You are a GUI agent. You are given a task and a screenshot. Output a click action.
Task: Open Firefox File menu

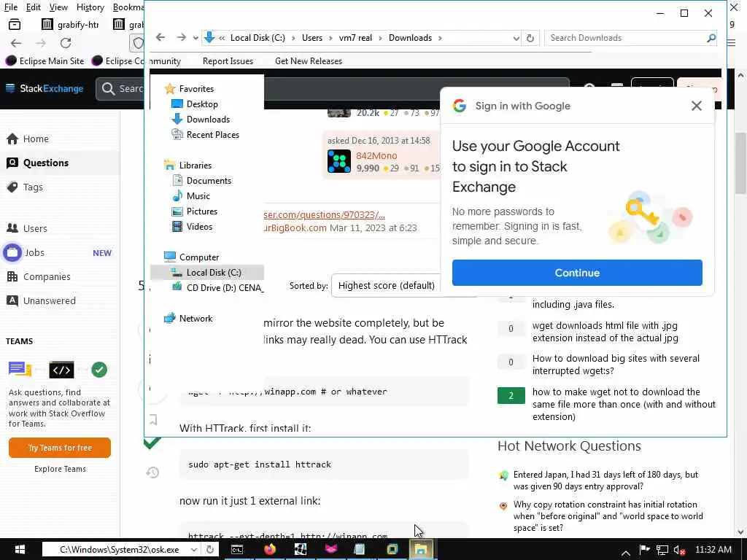(x=10, y=7)
